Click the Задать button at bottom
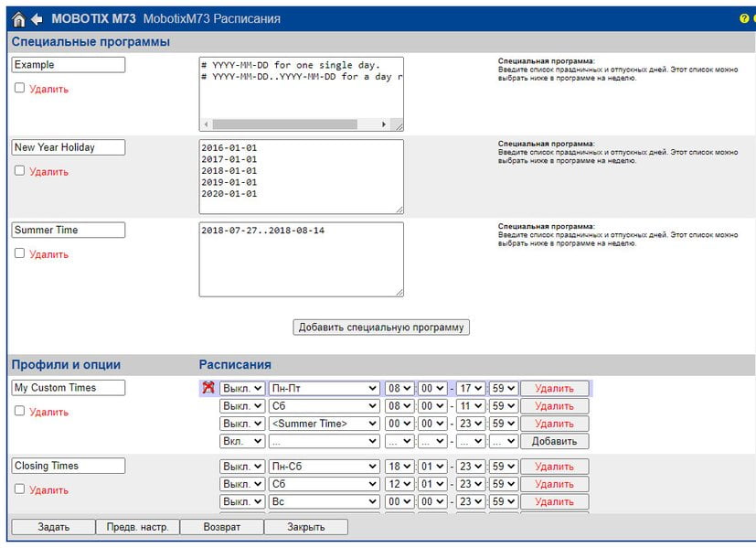Screen dimensions: 756x548 tap(53, 527)
